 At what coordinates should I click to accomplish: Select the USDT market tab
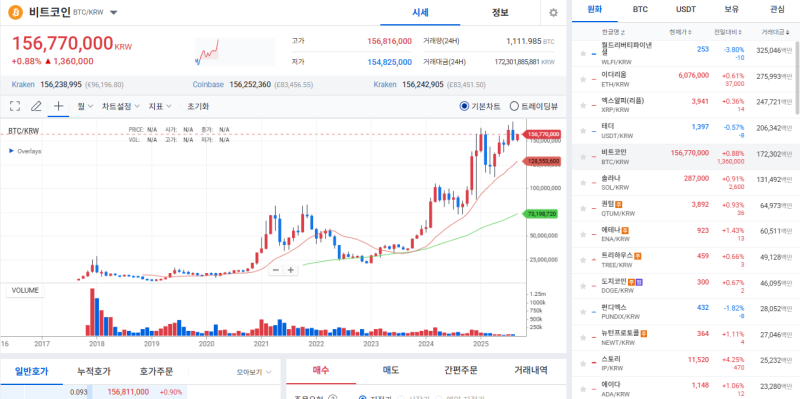click(686, 10)
